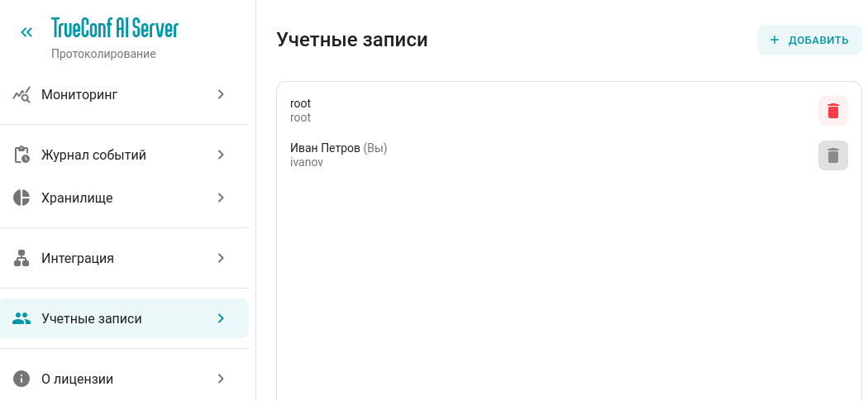Screen dimensions: 868x401
Task: Click the Учетные записи page heading
Action: [352, 40]
